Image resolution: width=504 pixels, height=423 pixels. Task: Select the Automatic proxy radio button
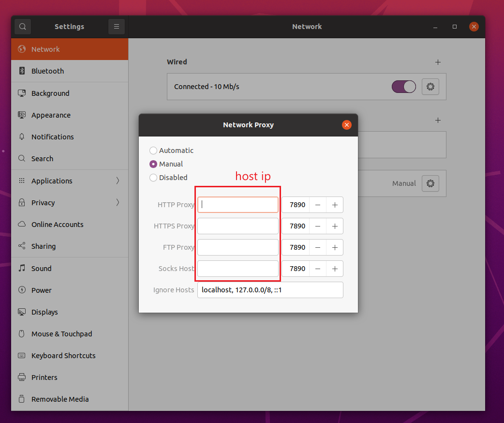153,151
